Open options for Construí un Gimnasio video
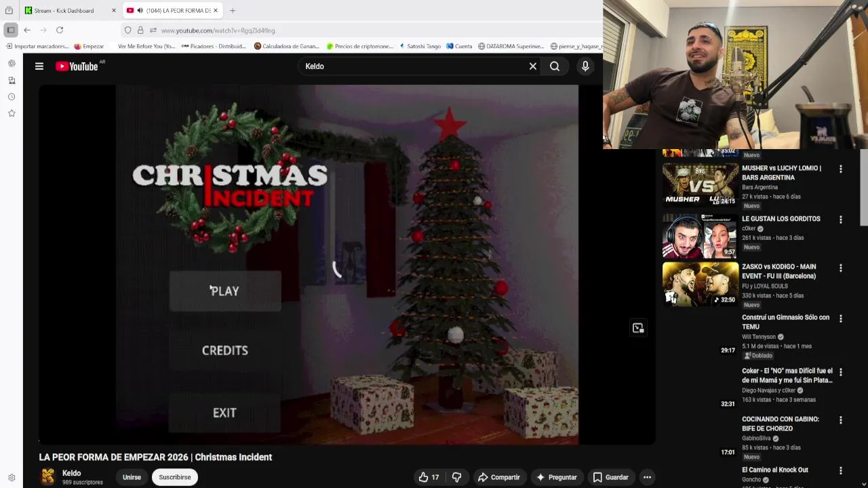Screen dimensions: 868x488 tap(841, 319)
